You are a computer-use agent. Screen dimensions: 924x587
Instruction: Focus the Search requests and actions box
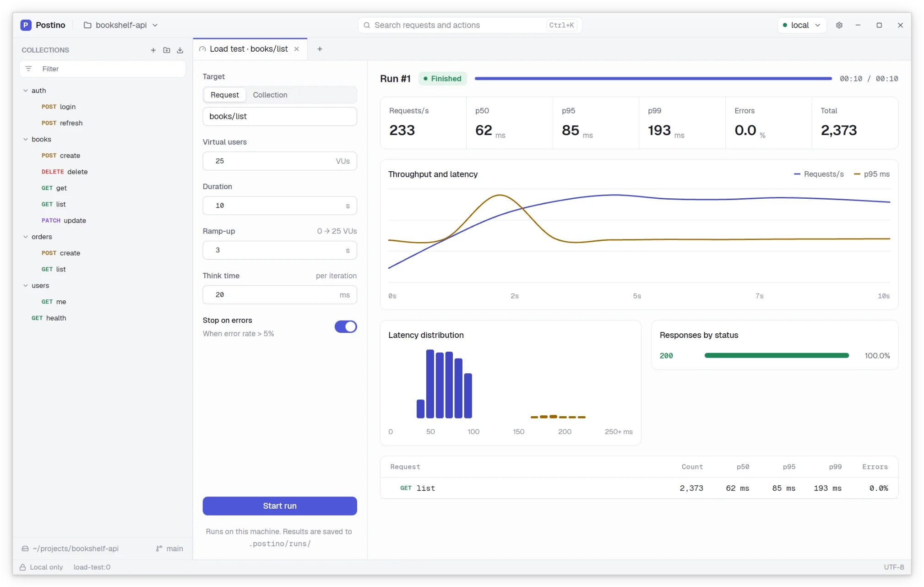point(470,25)
